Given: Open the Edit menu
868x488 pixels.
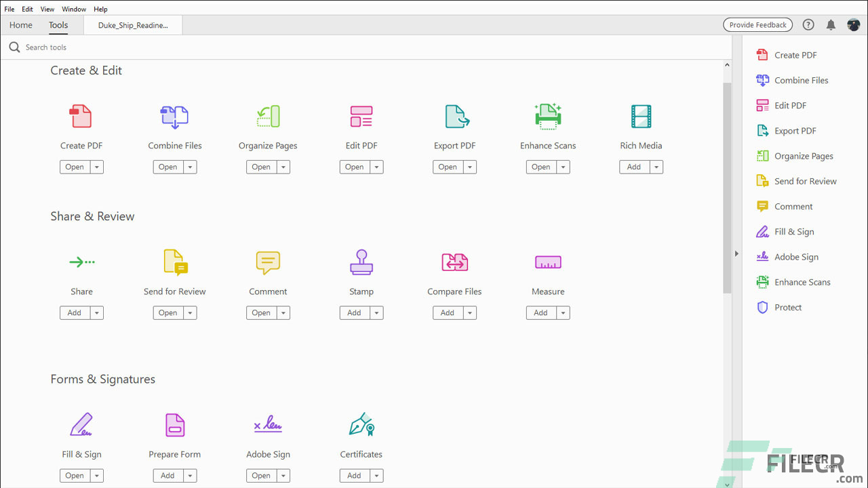Looking at the screenshot, I should [27, 9].
